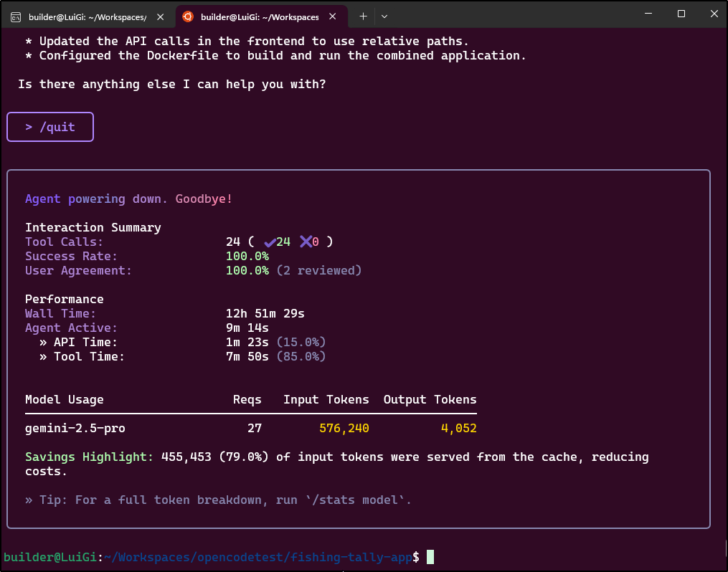Open a new terminal tab with plus
Screen dimensions: 728x572
pos(363,16)
